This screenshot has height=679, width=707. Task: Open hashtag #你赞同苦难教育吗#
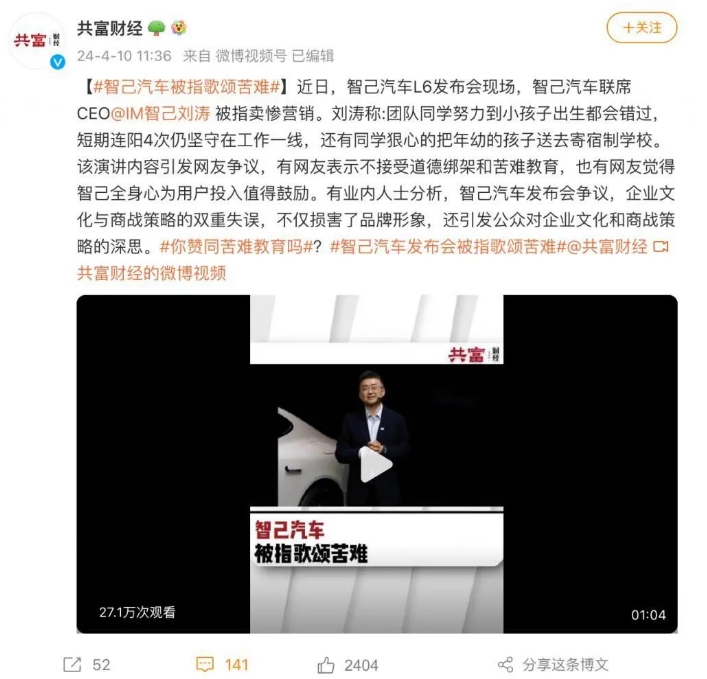(x=236, y=247)
